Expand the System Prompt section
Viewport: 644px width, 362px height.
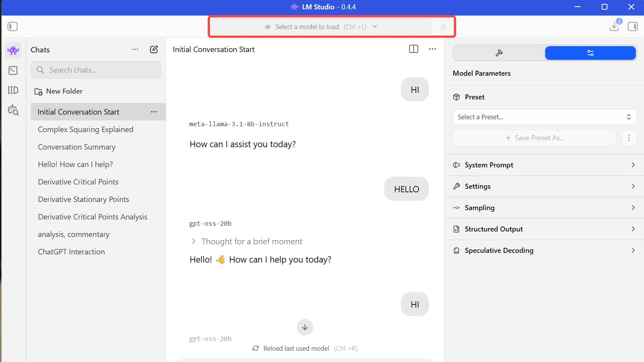pyautogui.click(x=544, y=165)
